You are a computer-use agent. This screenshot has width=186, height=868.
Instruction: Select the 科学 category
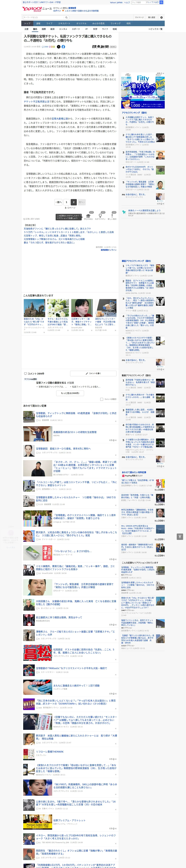click(95, 29)
